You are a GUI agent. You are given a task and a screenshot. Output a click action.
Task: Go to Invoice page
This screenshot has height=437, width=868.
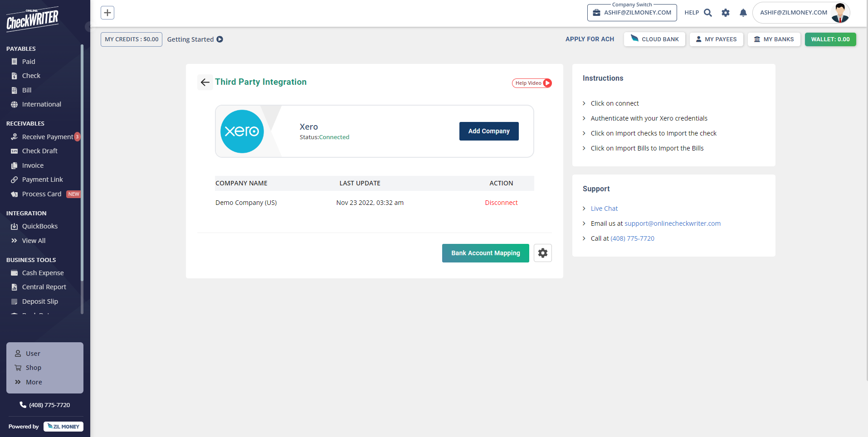tap(33, 165)
